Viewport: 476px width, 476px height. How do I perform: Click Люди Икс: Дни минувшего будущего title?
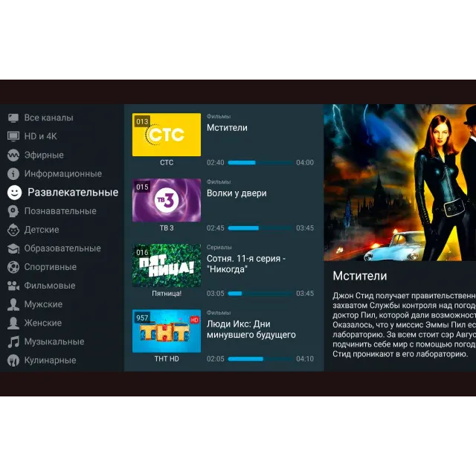coord(251,329)
